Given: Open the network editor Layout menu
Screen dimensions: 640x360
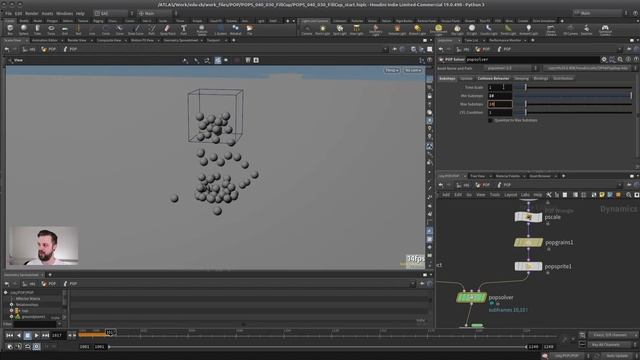Looking at the screenshot, I should [510, 195].
